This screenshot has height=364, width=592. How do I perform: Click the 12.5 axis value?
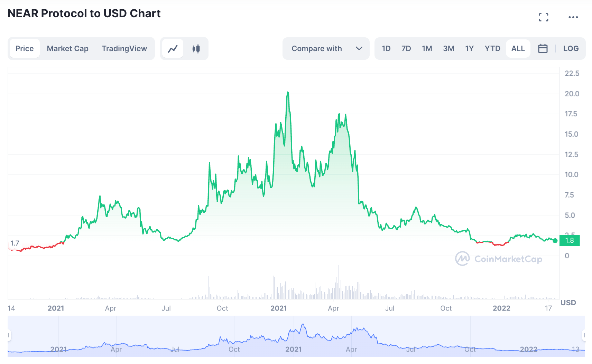[x=571, y=154]
